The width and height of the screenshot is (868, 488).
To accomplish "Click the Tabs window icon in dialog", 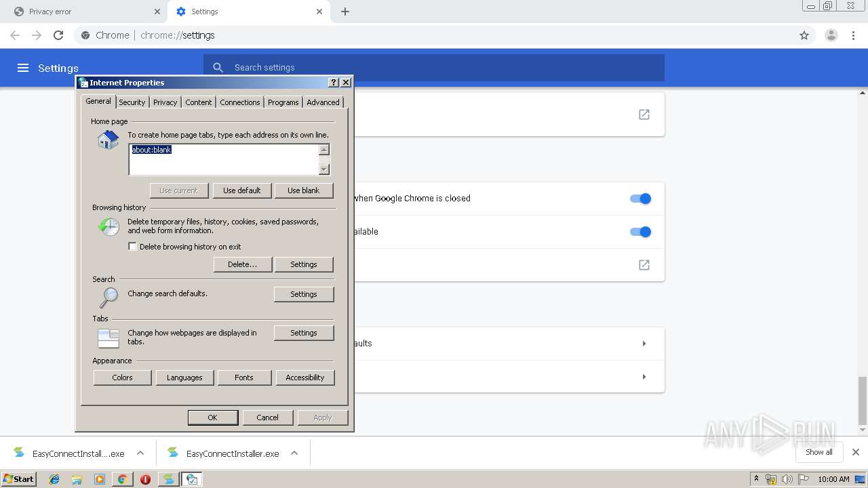I will click(x=108, y=338).
